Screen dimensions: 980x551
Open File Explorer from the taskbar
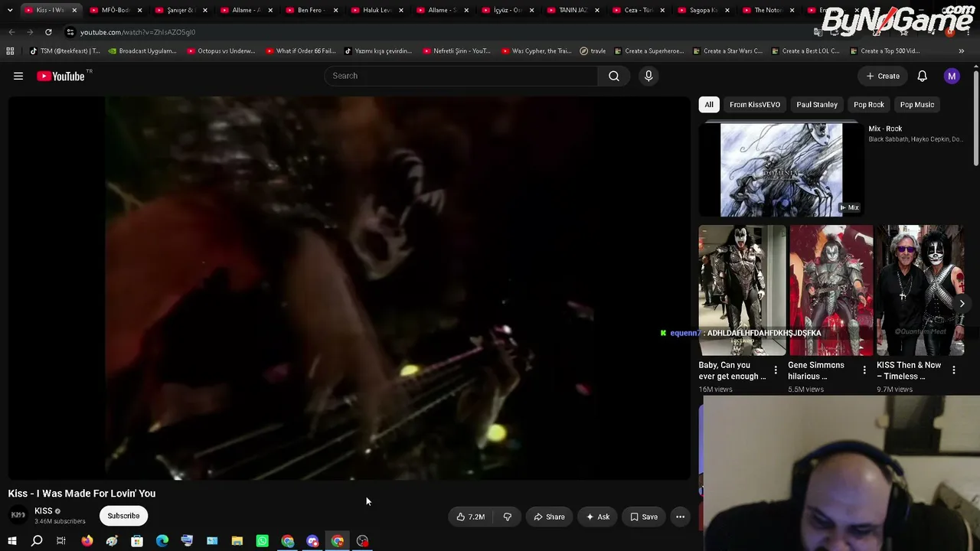[x=237, y=541]
